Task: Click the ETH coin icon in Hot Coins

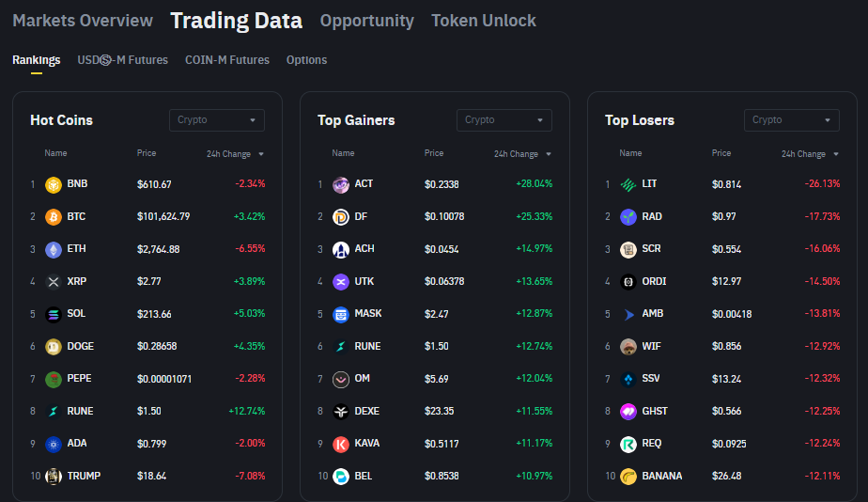Action: click(54, 249)
